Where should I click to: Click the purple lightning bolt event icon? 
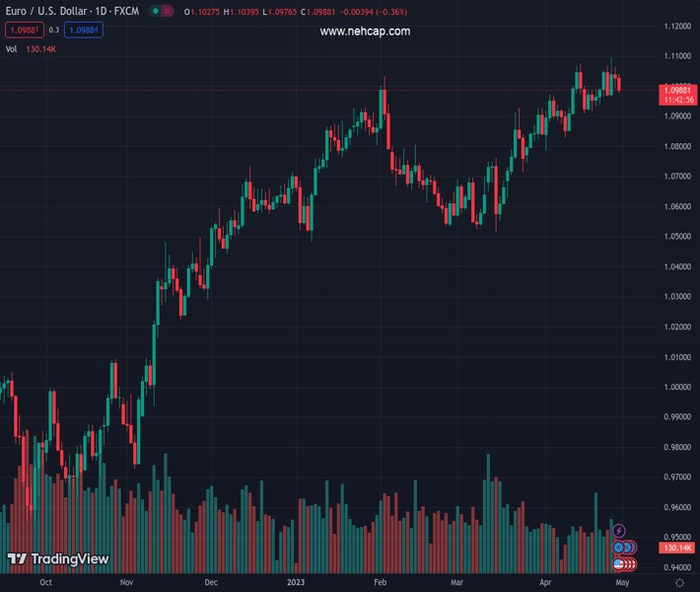(619, 532)
